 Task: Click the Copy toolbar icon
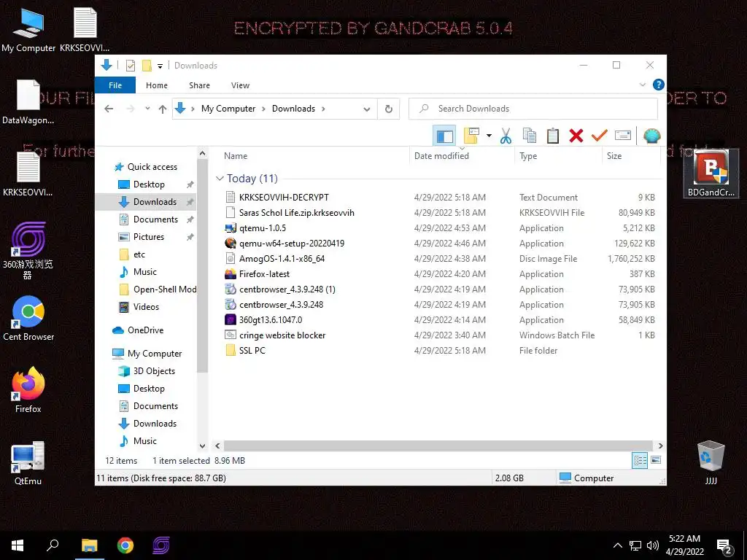coord(530,136)
